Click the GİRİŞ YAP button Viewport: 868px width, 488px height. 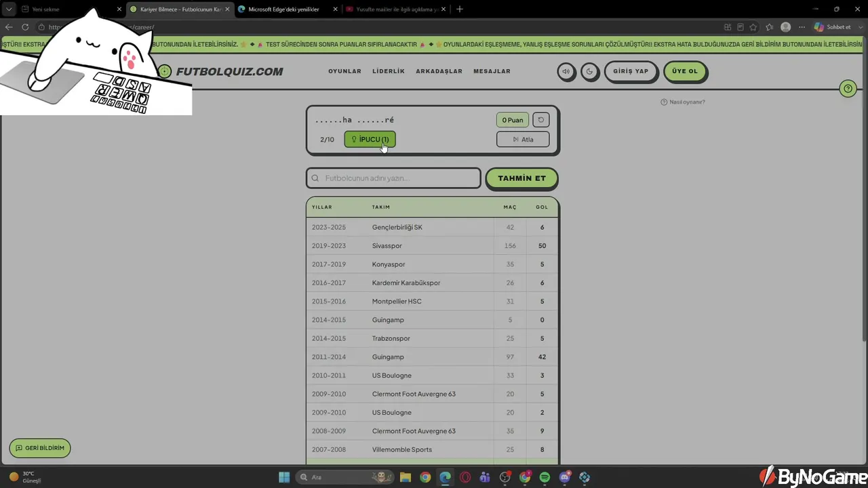coord(631,71)
